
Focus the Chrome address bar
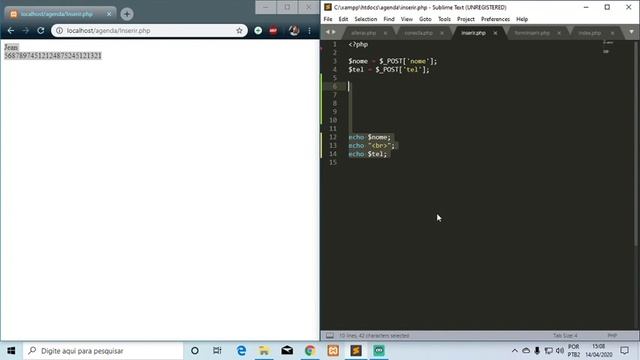click(149, 31)
